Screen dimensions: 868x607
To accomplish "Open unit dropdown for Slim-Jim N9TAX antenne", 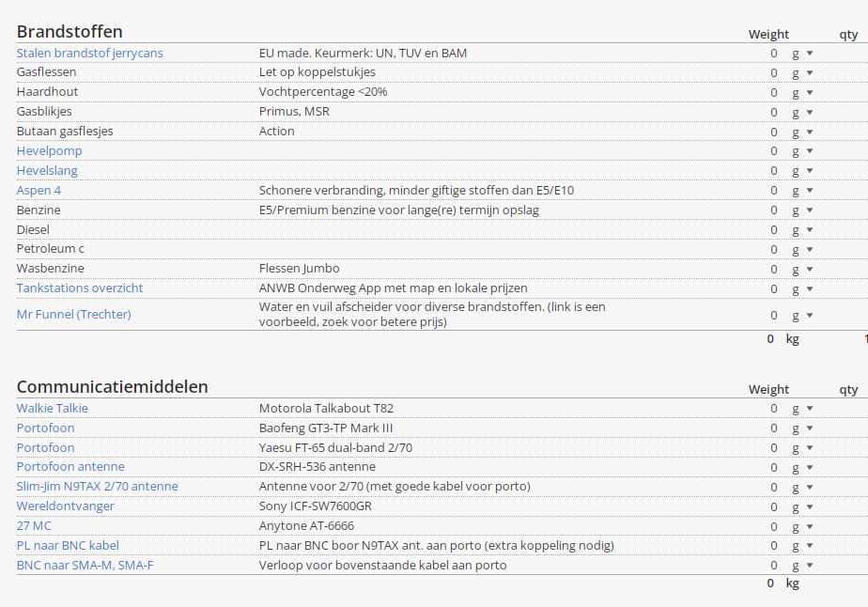I will coord(801,487).
